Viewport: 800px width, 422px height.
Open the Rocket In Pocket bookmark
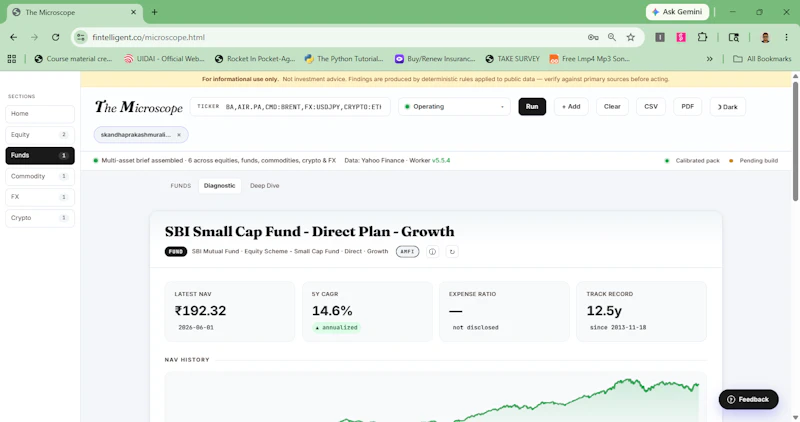tap(255, 59)
